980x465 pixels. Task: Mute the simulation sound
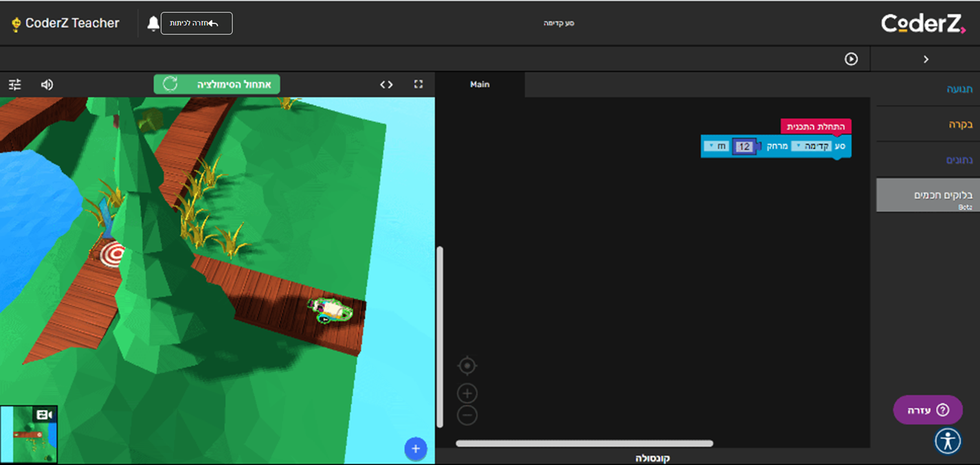(x=47, y=84)
